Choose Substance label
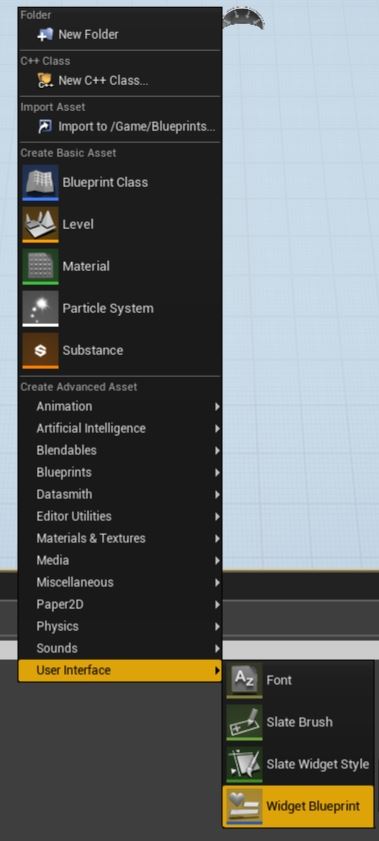Screen dimensions: 379x841 coord(93,350)
